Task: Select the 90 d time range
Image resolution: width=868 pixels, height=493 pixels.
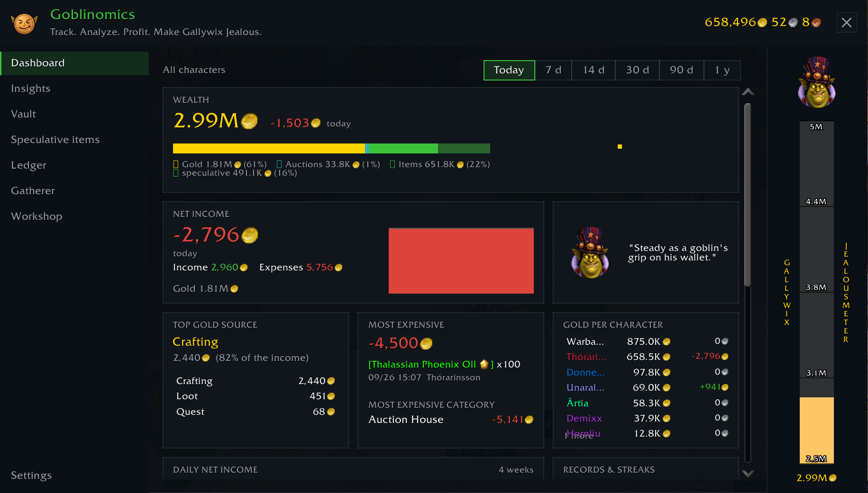Action: (x=681, y=70)
